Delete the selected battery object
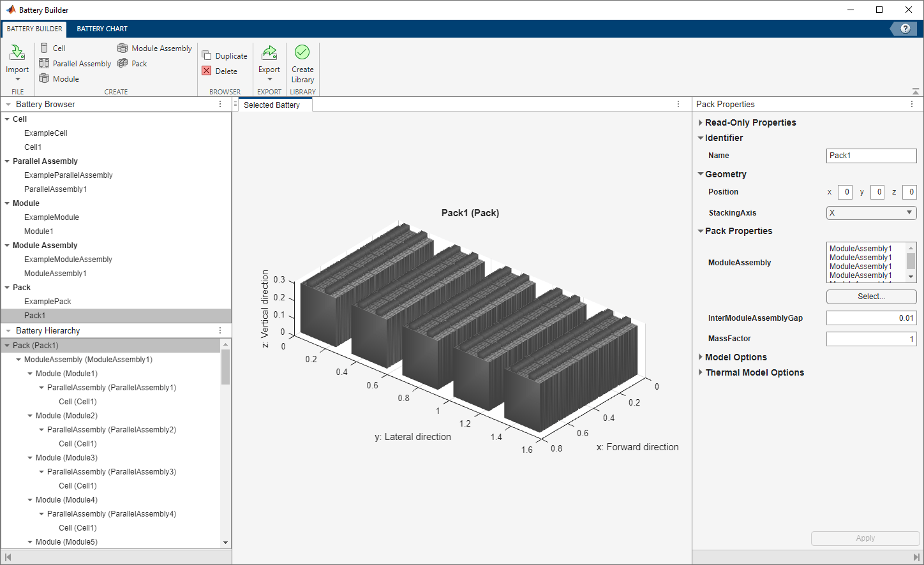The image size is (924, 565). (220, 71)
